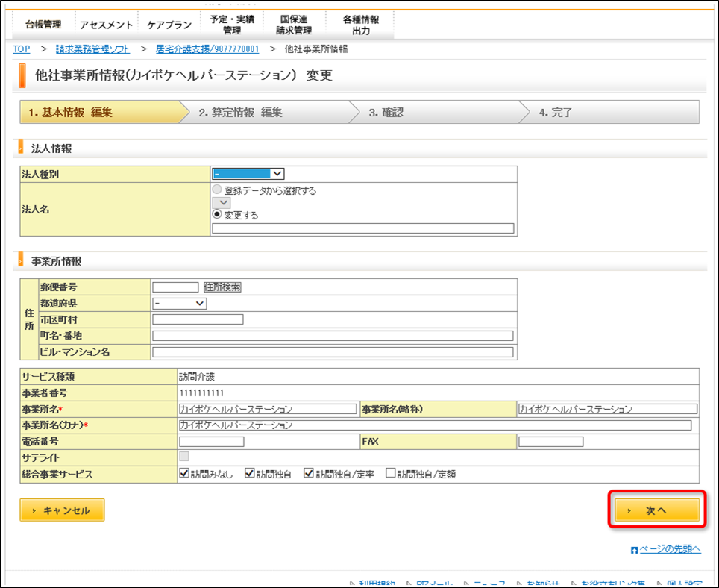Click the 住所検索 button
Screen dimensions: 719x588
click(x=222, y=287)
